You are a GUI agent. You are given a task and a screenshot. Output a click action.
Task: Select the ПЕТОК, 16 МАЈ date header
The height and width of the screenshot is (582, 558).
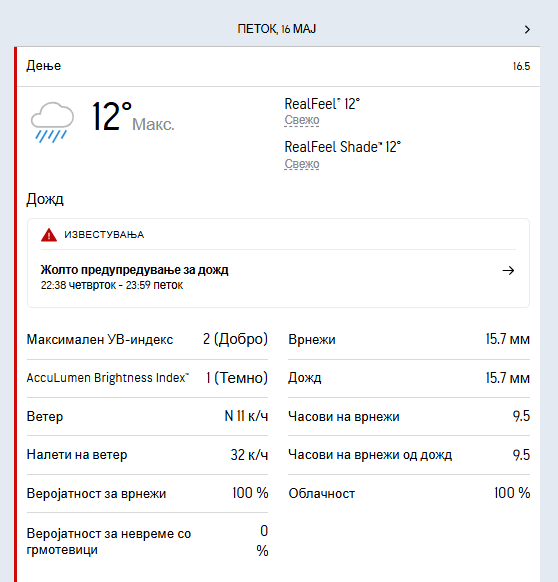[x=277, y=29]
